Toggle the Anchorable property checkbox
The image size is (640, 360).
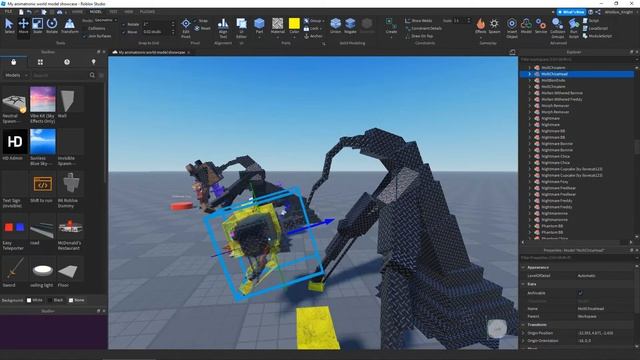580,293
